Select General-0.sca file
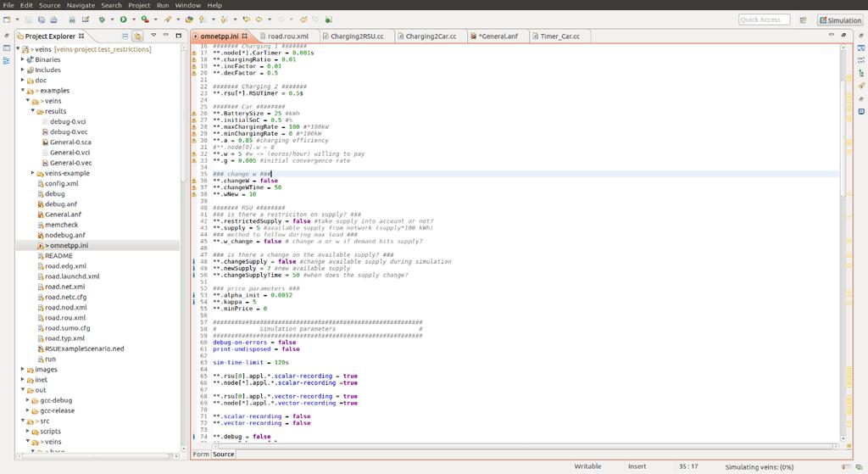 (70, 142)
